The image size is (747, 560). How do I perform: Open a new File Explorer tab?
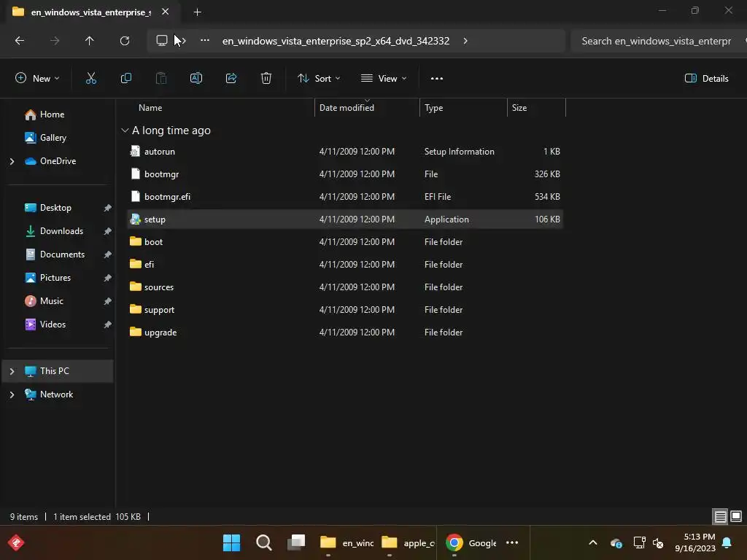pyautogui.click(x=197, y=12)
